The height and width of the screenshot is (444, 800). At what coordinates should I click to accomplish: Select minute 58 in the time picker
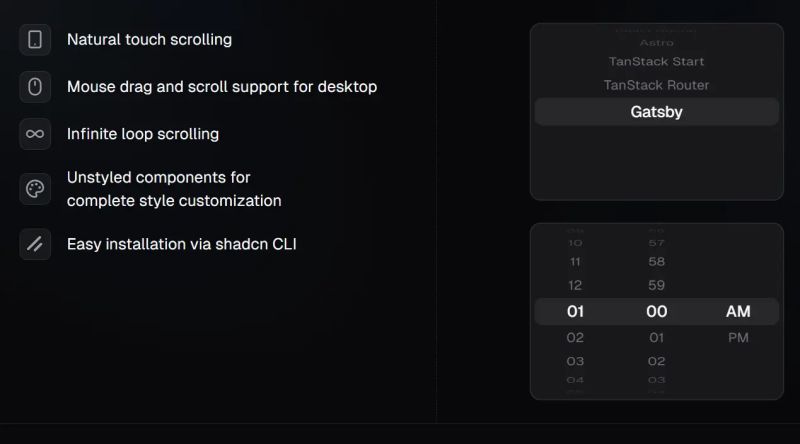pyautogui.click(x=656, y=262)
